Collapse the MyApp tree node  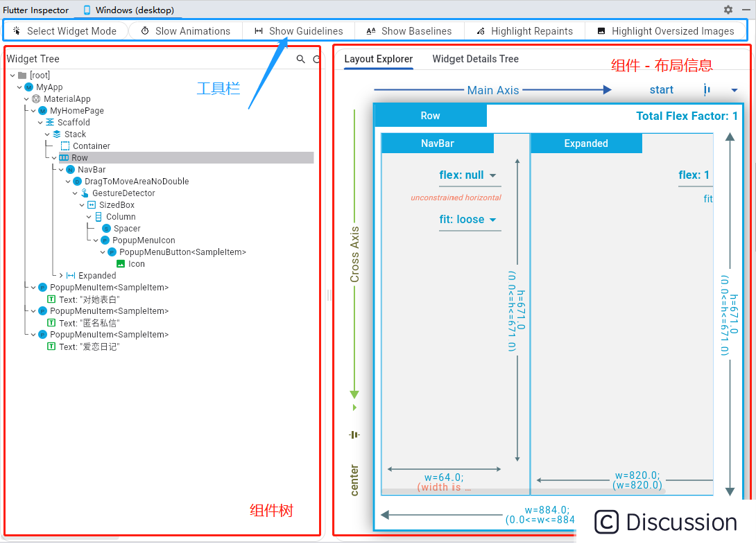[x=19, y=87]
